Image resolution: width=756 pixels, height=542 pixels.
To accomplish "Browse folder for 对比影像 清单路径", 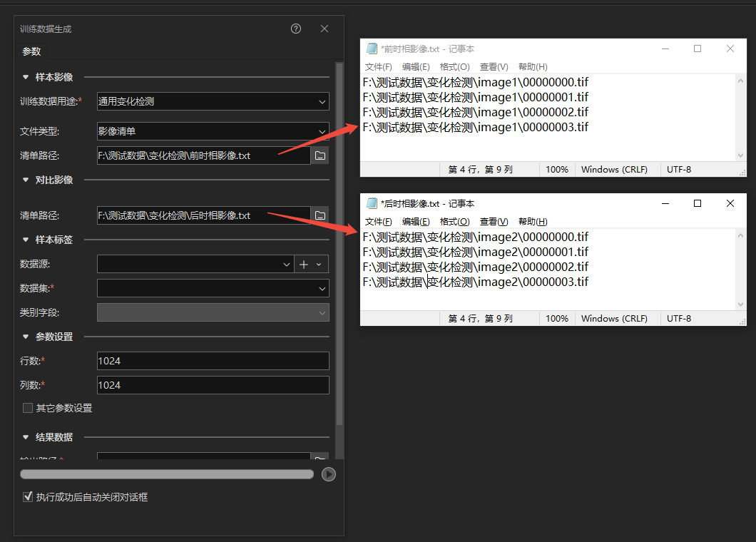I will [x=320, y=215].
